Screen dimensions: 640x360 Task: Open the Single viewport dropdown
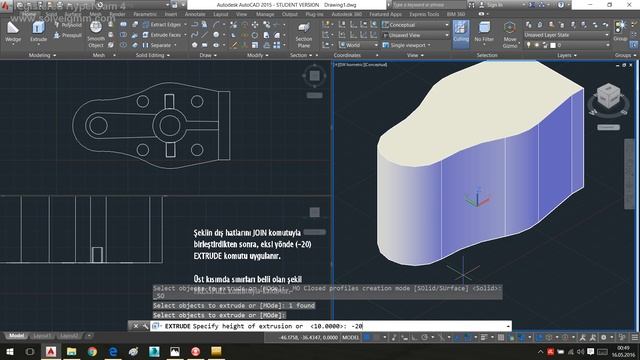[x=407, y=45]
